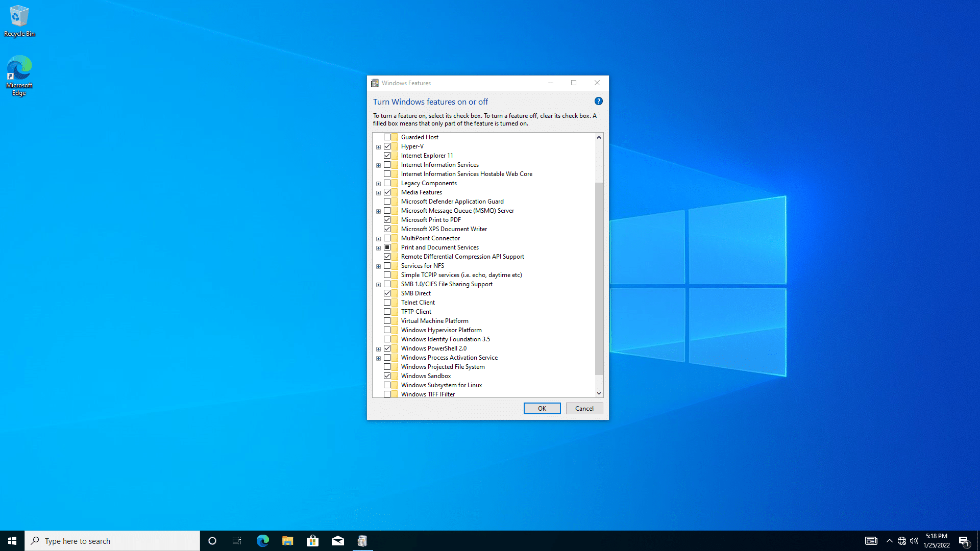Select Remote Differential Compression API Support

point(462,257)
